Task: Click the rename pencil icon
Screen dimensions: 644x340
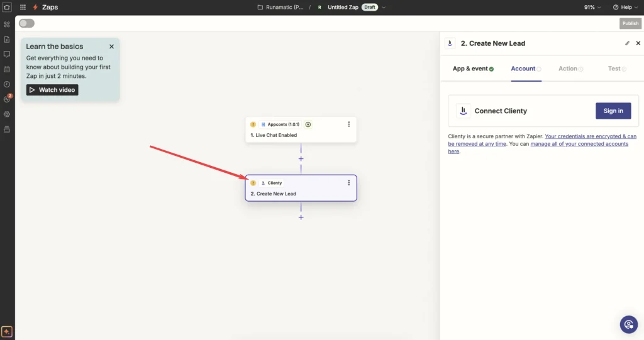Action: [627, 43]
